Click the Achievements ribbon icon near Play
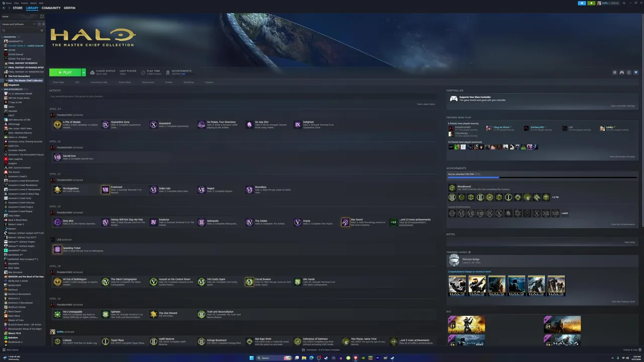 (x=168, y=72)
